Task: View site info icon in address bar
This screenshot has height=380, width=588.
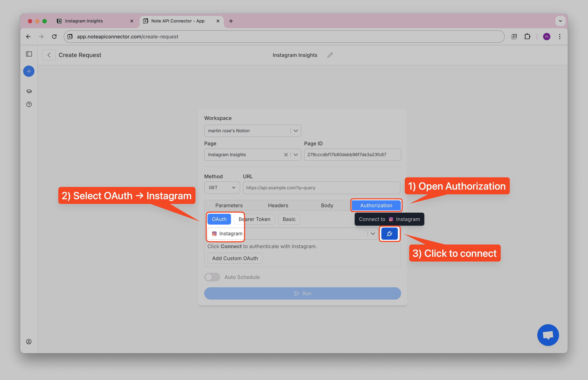Action: (70, 37)
